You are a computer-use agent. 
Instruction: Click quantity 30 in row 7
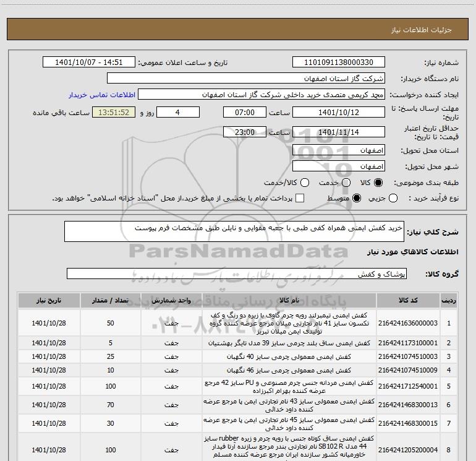point(111,423)
